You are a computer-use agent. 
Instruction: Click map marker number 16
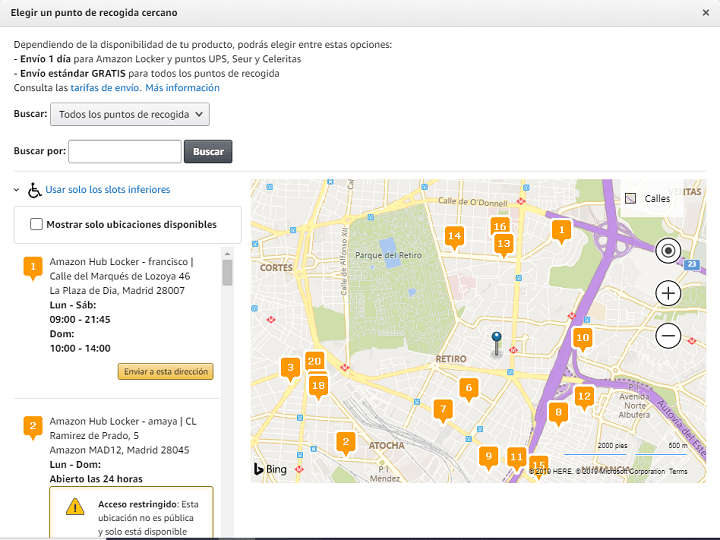(500, 225)
